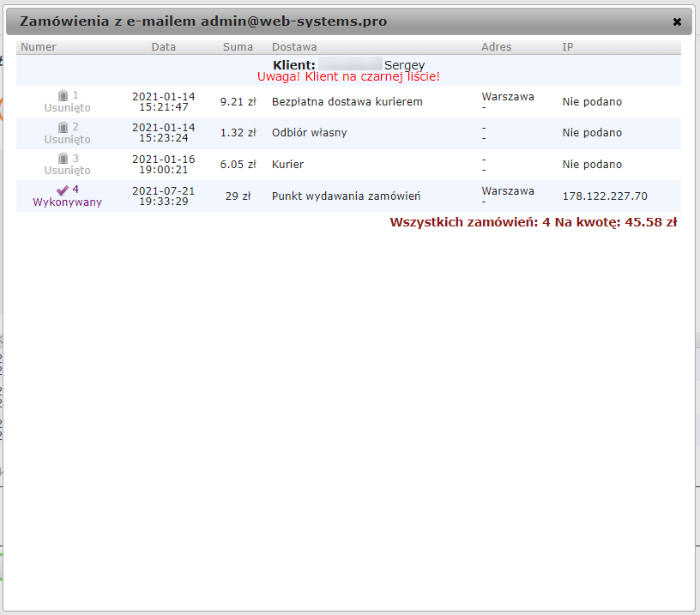Click the Numer column header

(x=38, y=47)
